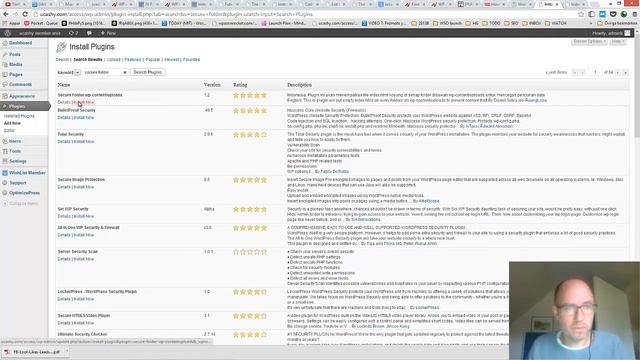This screenshot has height=360, width=640.
Task: Switch to the Upload tab
Action: [x=113, y=60]
